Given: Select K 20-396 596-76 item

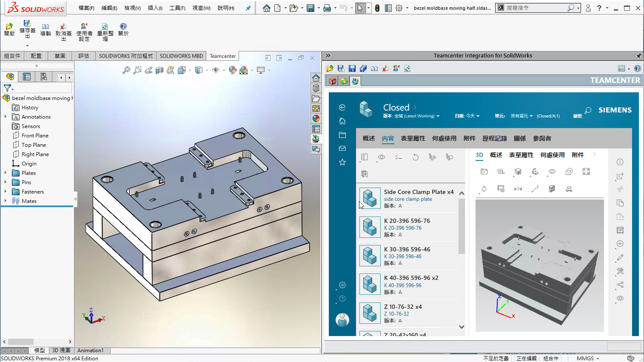Looking at the screenshot, I should pyautogui.click(x=407, y=227).
